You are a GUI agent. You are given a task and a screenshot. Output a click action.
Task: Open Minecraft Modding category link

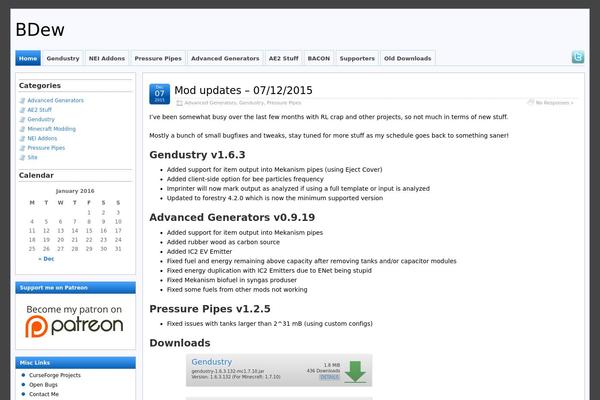52,129
